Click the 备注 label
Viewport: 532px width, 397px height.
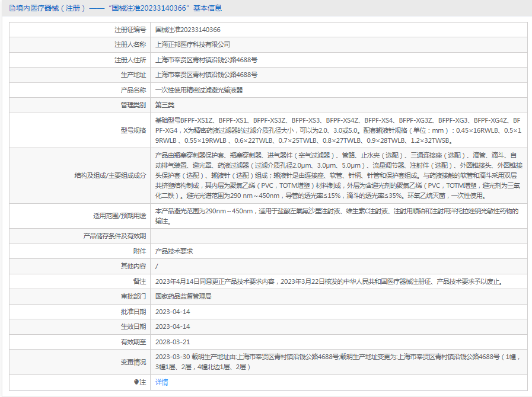tap(139, 281)
